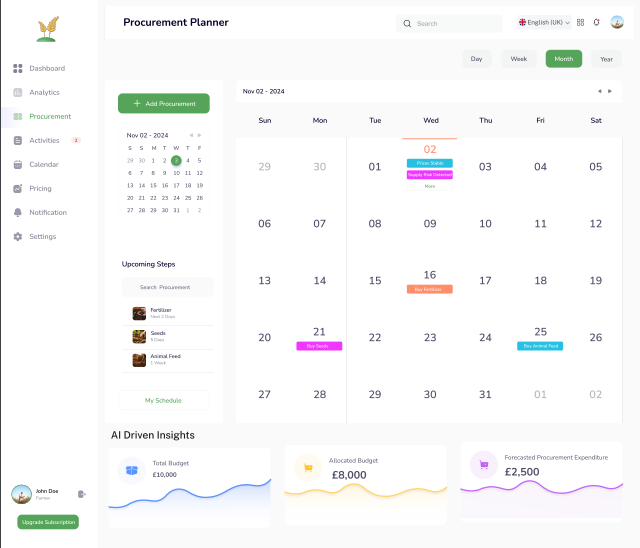Image resolution: width=640 pixels, height=548 pixels.
Task: Click the Analytics chart icon
Action: (18, 93)
